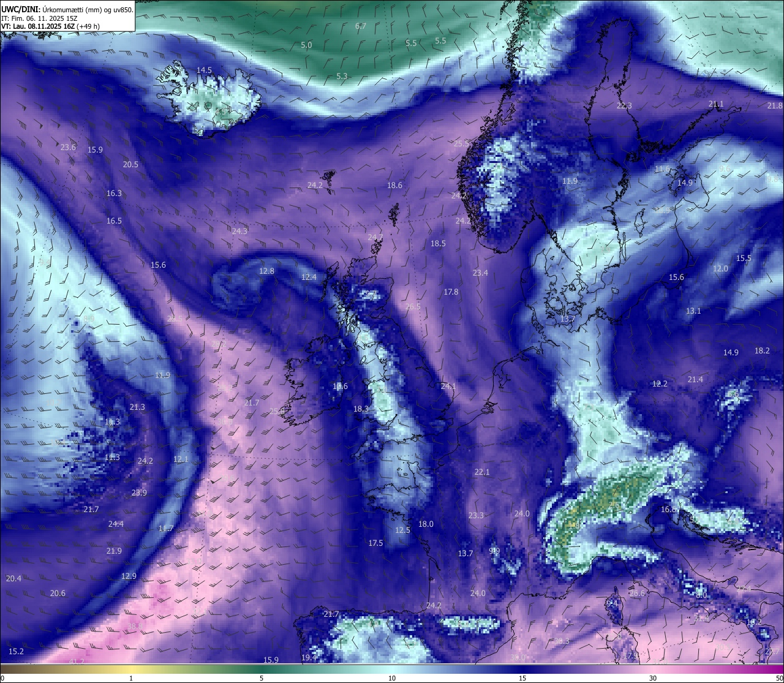Click the 23.3 value on the map
Screen dimensions: 784x683
476,515
